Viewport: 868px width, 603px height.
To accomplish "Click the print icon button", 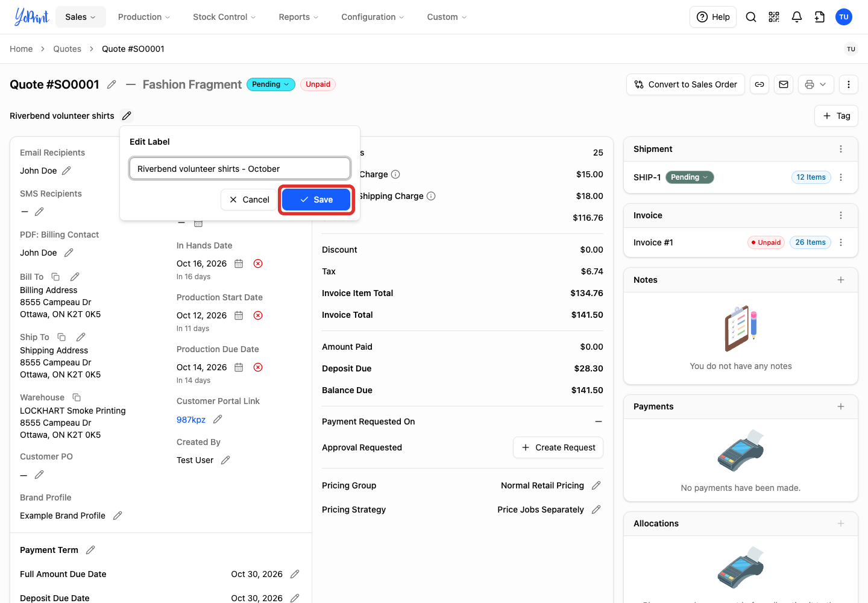I will pyautogui.click(x=809, y=84).
